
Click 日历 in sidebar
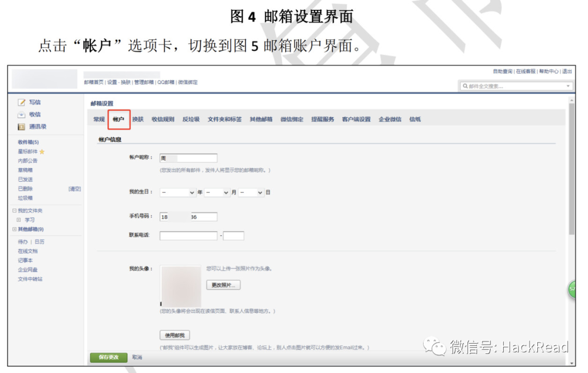tap(39, 242)
